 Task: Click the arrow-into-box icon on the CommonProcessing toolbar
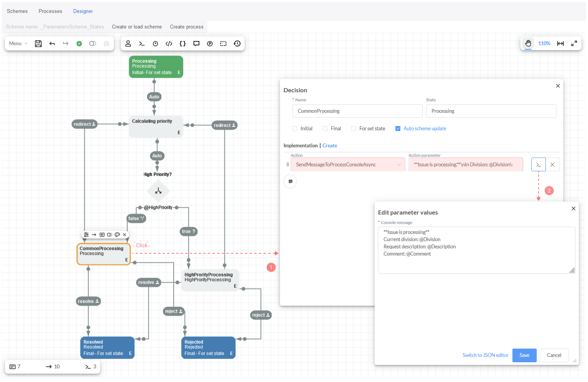coord(102,235)
